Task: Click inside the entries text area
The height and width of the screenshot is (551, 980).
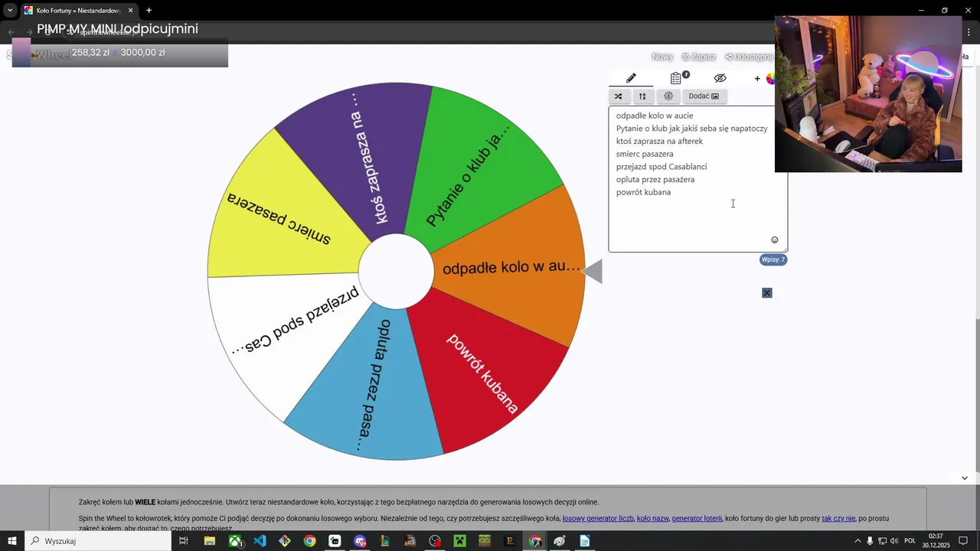Action: point(697,179)
